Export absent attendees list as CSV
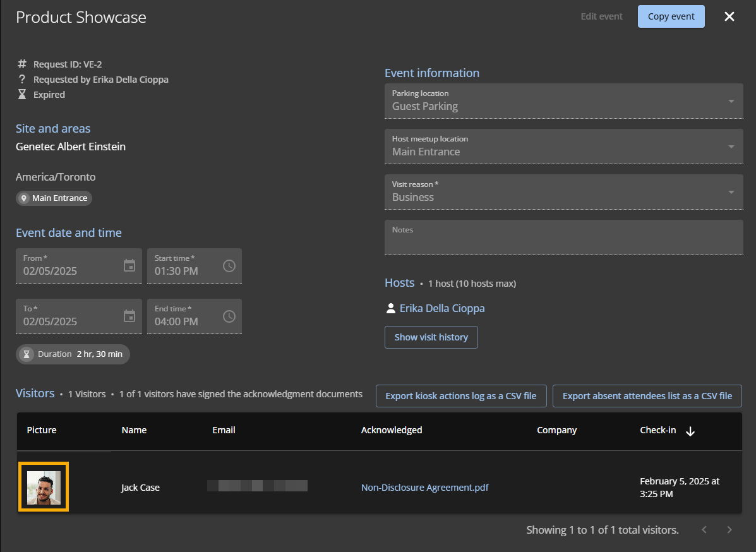The height and width of the screenshot is (552, 756). [647, 396]
